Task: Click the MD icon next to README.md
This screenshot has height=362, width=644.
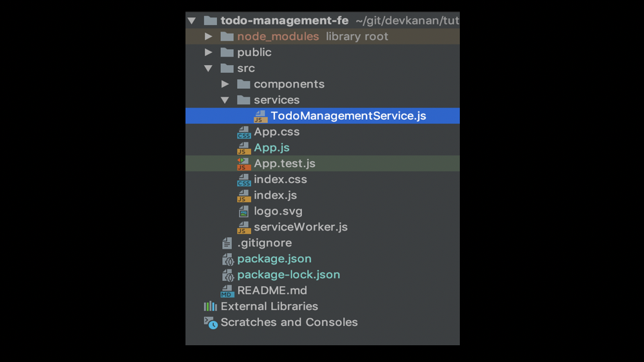Action: click(x=227, y=291)
